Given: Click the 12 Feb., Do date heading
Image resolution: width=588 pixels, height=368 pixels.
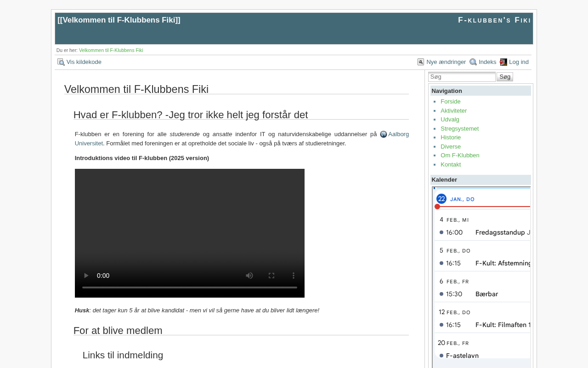Looking at the screenshot, I should click(454, 312).
